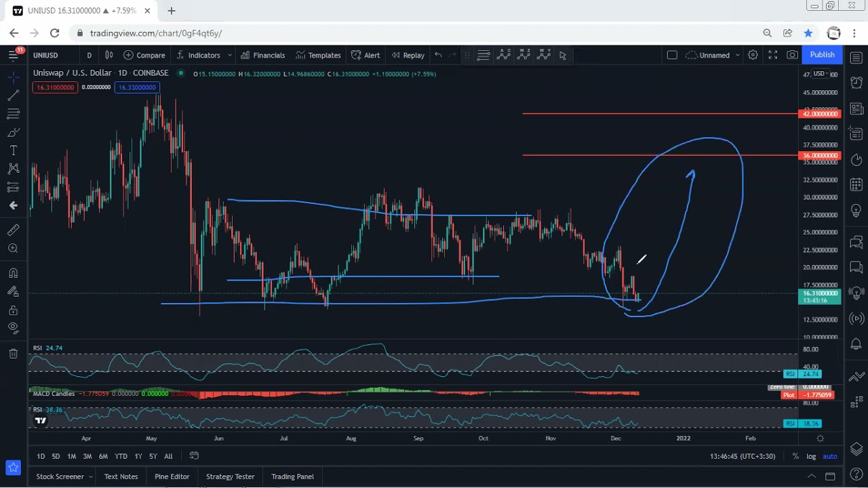Image resolution: width=868 pixels, height=488 pixels.
Task: Open the calendar icon in right sidebar
Action: [x=856, y=186]
